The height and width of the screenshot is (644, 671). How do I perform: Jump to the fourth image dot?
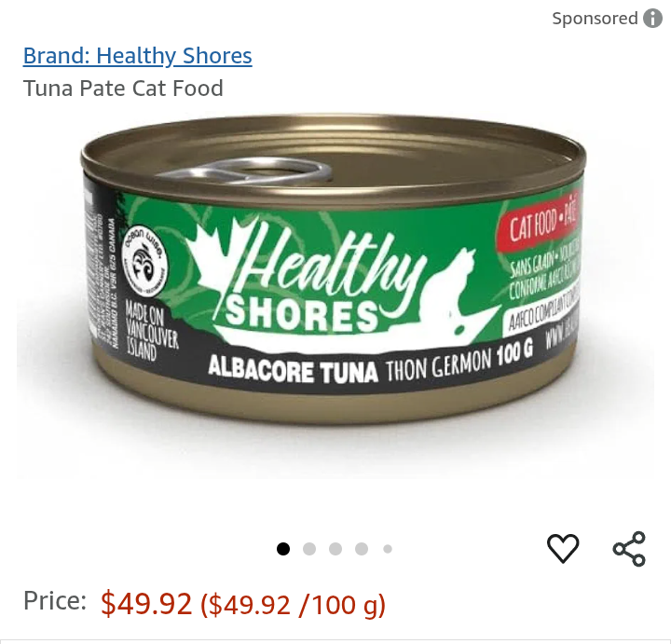(362, 549)
